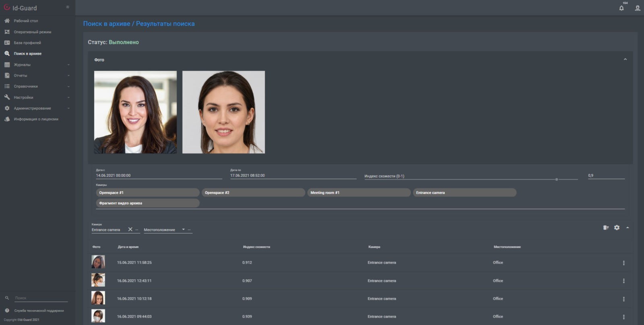This screenshot has height=325, width=644.
Task: Click the notifications bell icon
Action: tap(621, 8)
